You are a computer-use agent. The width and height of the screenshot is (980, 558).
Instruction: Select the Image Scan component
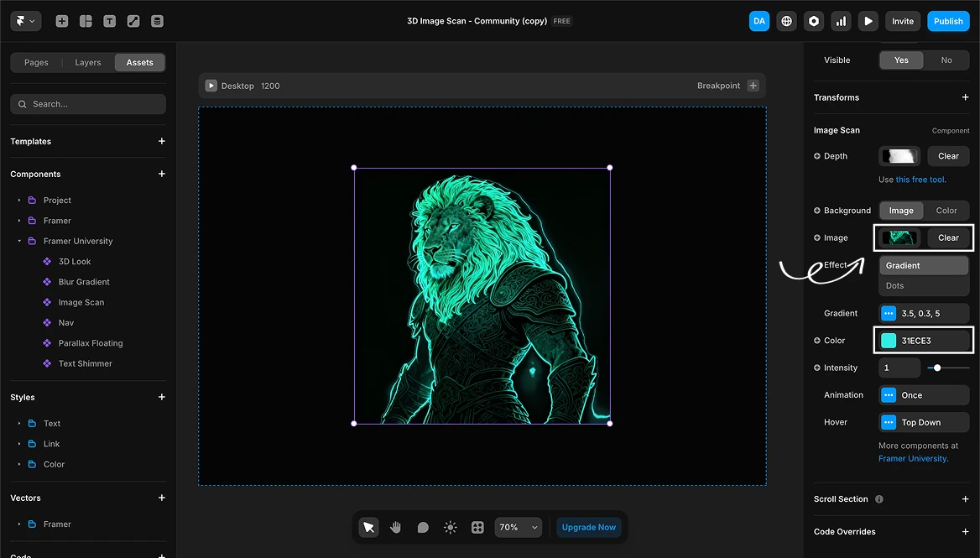81,302
